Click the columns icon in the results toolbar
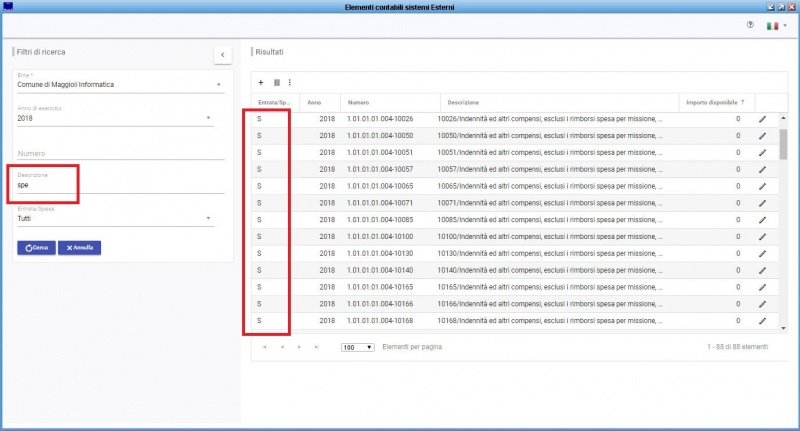 [276, 82]
